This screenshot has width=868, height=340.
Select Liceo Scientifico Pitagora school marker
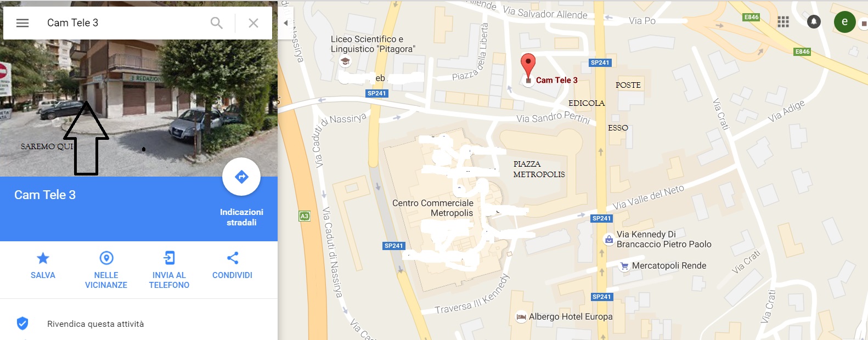coord(345,61)
